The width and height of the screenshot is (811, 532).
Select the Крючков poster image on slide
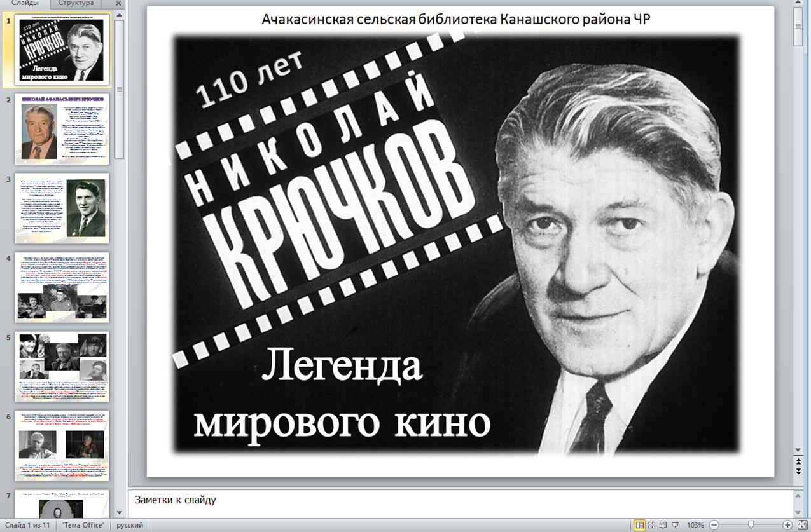456,244
